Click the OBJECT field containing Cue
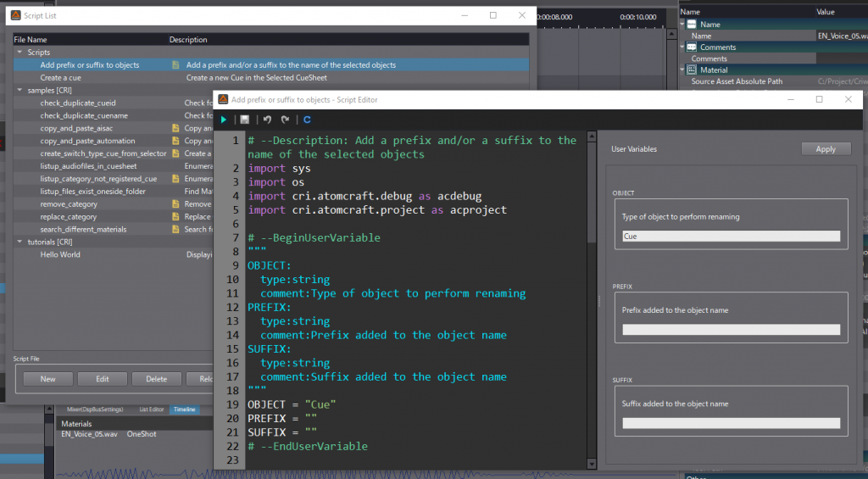The height and width of the screenshot is (479, 868). [x=731, y=237]
